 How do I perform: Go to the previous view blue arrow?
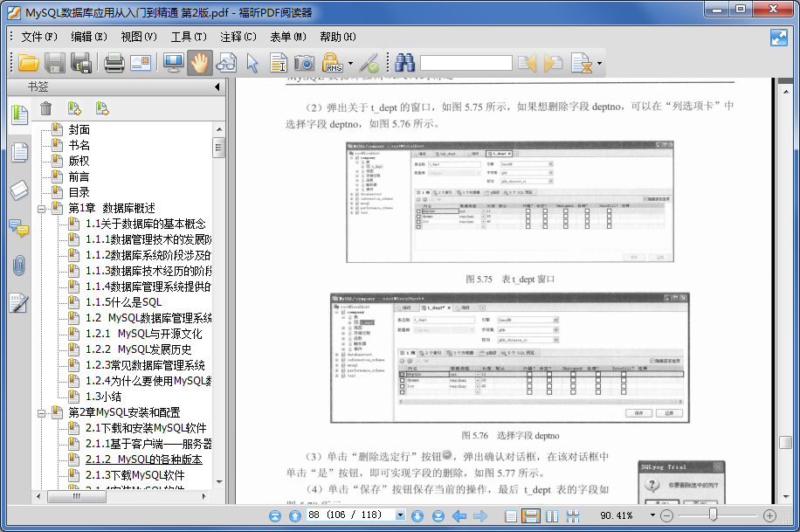pos(459,515)
